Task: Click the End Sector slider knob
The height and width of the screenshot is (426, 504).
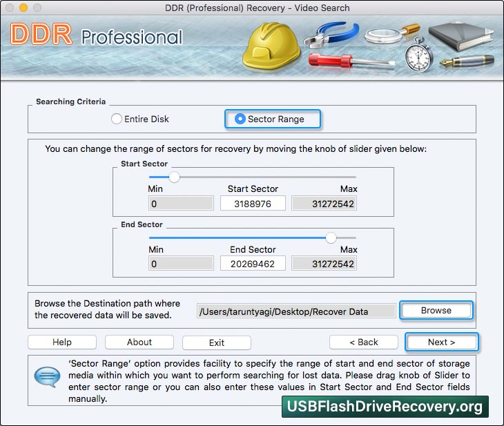Action: pyautogui.click(x=331, y=238)
